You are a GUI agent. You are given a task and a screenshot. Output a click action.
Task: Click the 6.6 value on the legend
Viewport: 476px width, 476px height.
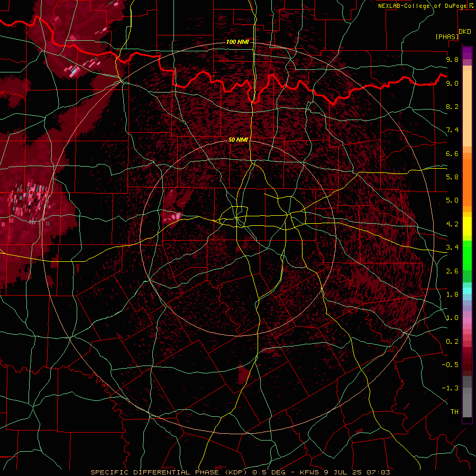click(x=452, y=153)
